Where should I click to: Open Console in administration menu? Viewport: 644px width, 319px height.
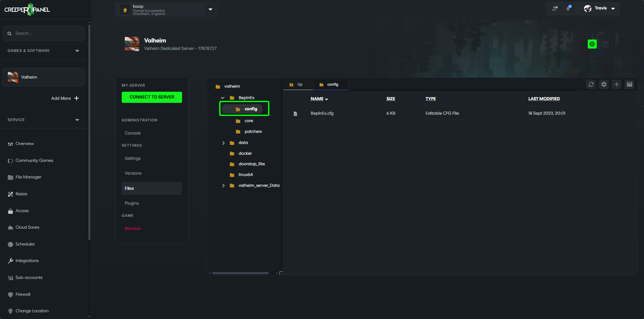click(x=133, y=133)
